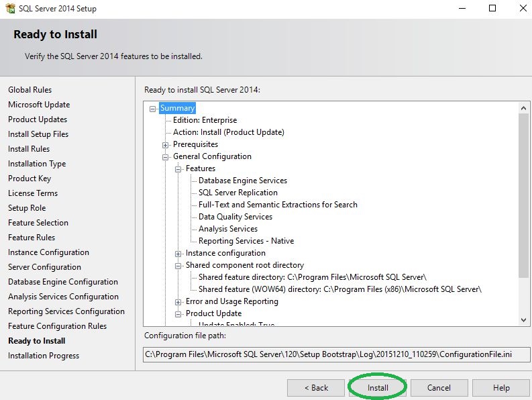
Task: Click the tree scrollbar up arrow
Action: [x=523, y=108]
